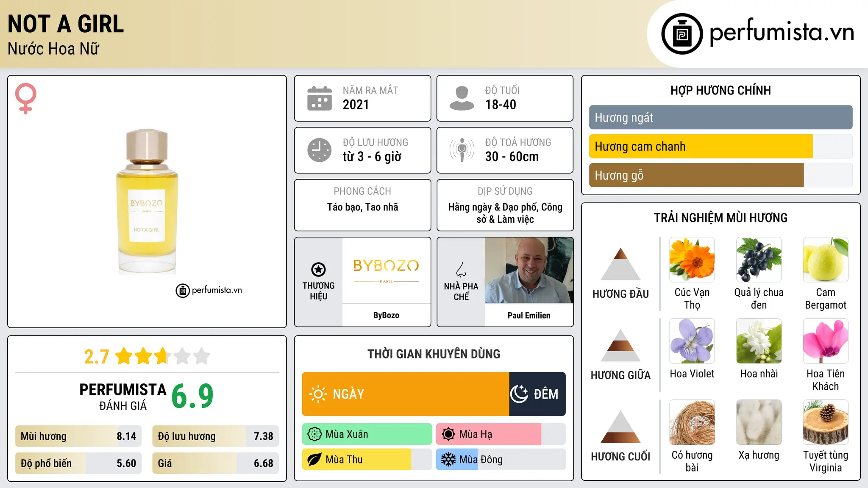Click the autumn leaf icon for Mùa Thu
Screen dimensions: 868x488
pyautogui.click(x=314, y=460)
